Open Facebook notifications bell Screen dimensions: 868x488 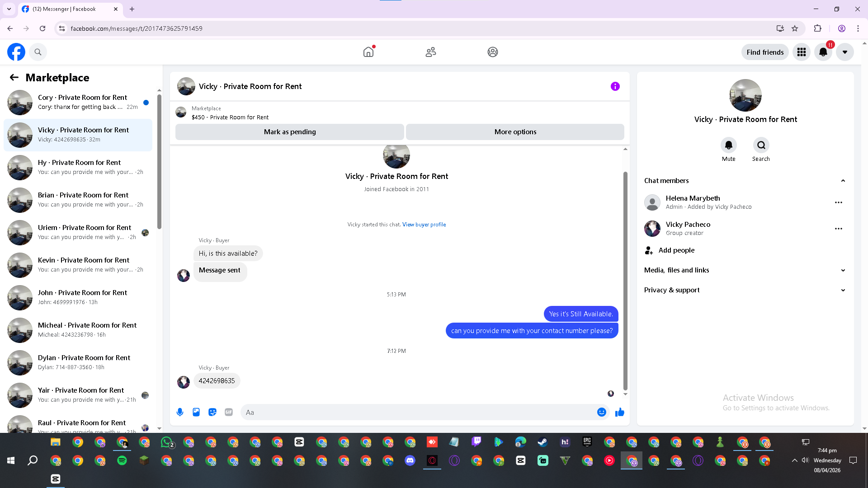coord(823,52)
